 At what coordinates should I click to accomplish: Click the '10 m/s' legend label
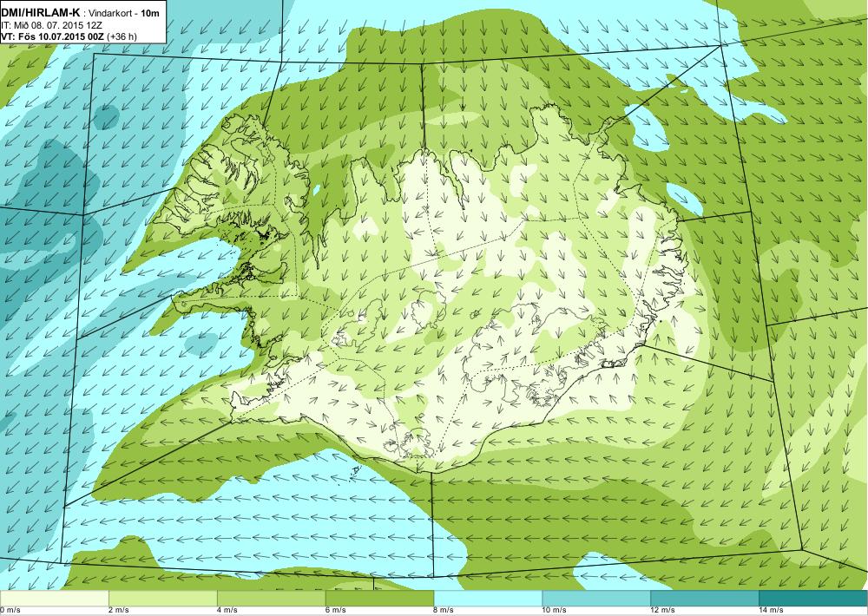555,611
